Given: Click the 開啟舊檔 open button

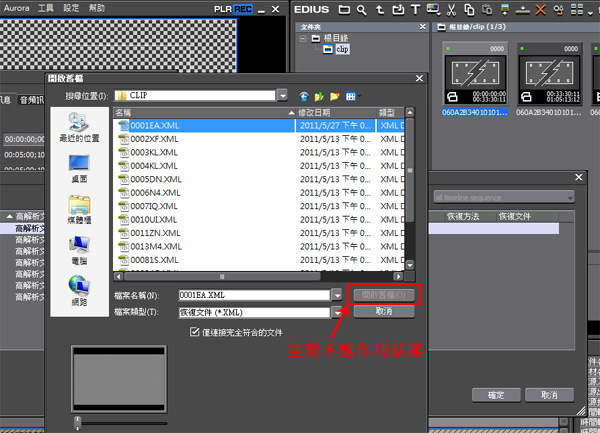Looking at the screenshot, I should (x=383, y=295).
